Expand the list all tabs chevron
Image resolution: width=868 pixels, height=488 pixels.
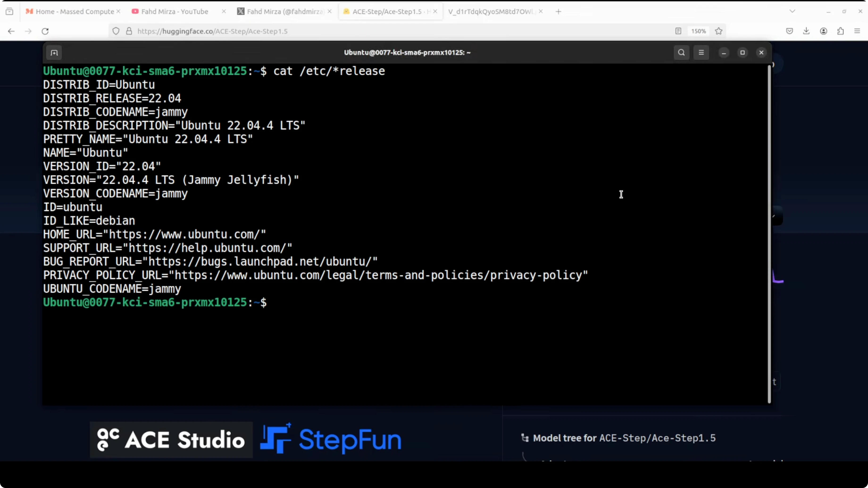click(793, 12)
